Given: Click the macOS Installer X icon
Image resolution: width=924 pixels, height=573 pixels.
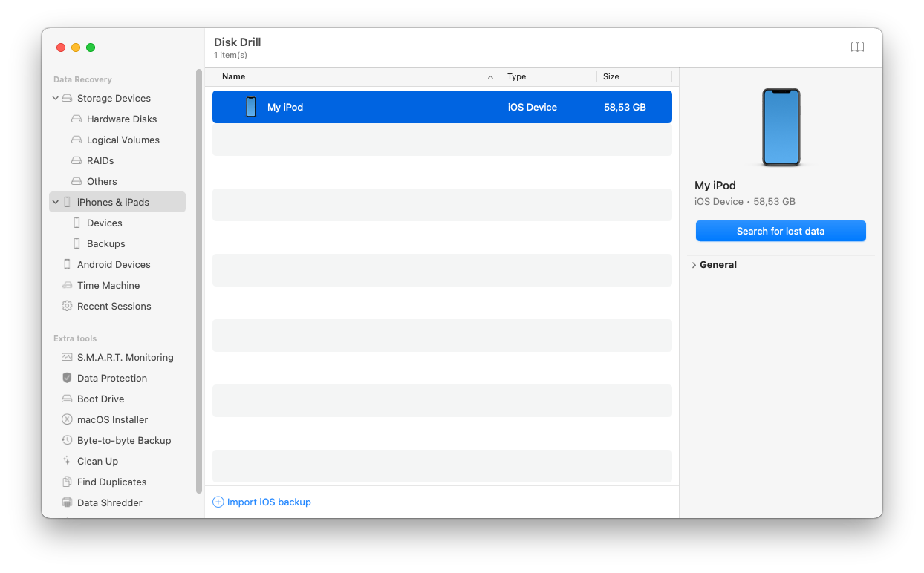Looking at the screenshot, I should 67,419.
